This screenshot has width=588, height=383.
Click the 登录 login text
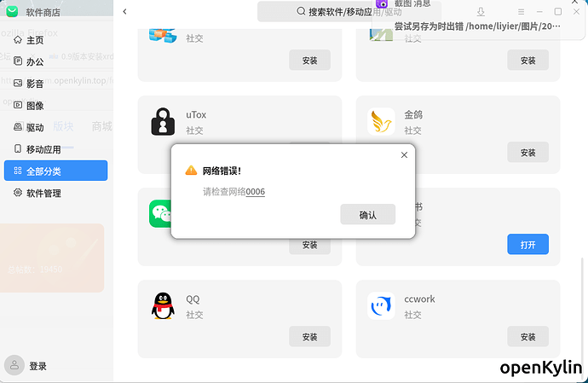[37, 366]
